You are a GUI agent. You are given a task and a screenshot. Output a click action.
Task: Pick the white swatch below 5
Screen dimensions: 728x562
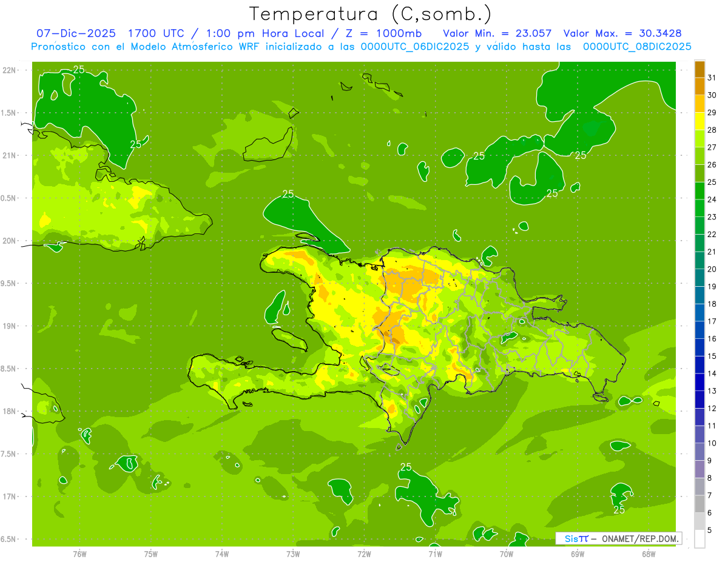(699, 539)
